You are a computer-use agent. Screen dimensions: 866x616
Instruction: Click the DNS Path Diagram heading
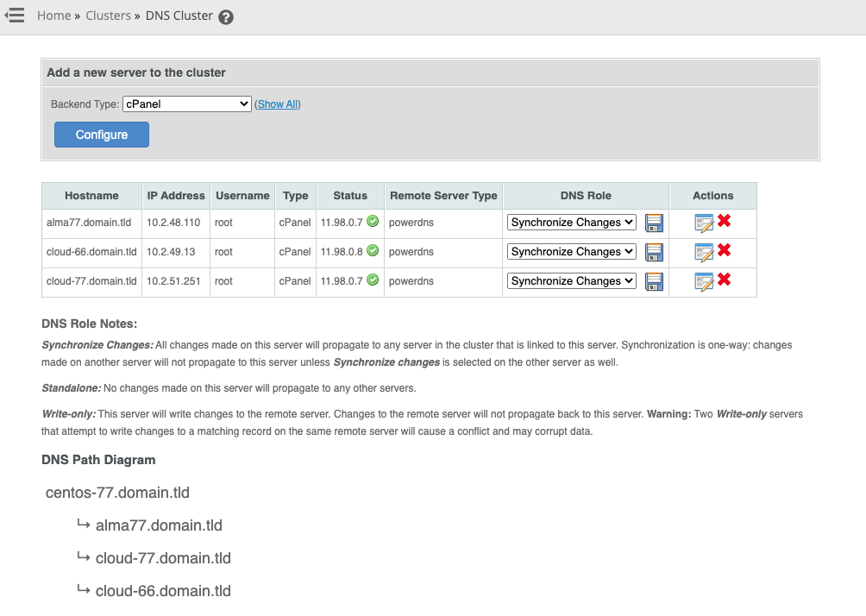tap(98, 460)
